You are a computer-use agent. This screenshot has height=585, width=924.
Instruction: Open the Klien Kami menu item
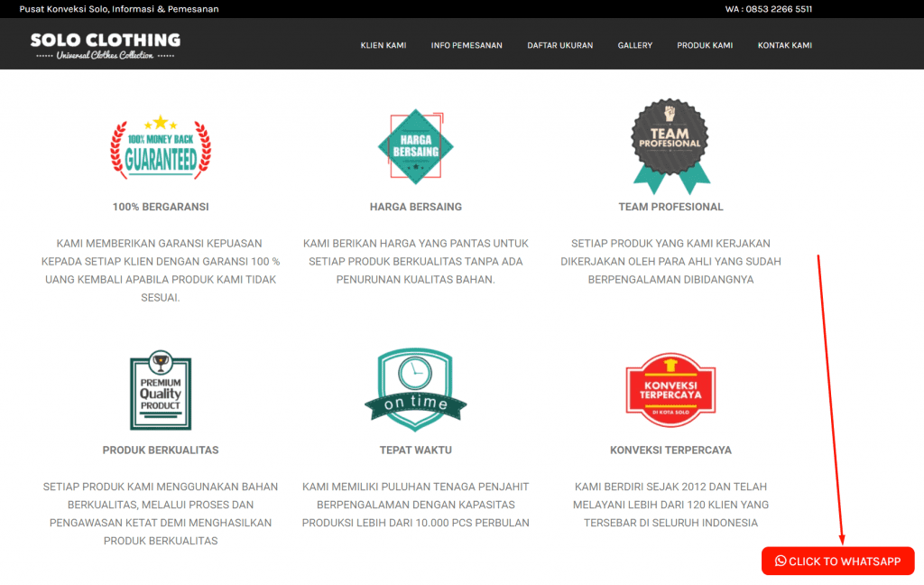[x=383, y=45]
